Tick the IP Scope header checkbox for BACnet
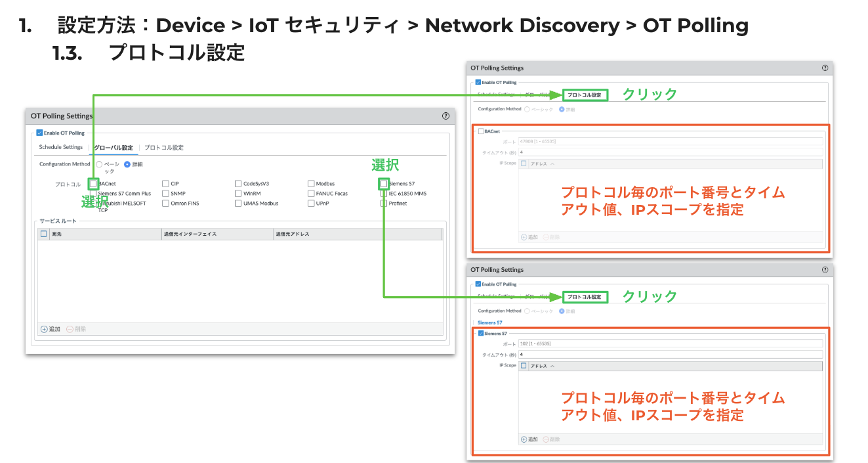This screenshot has height=463, width=868. 524,164
